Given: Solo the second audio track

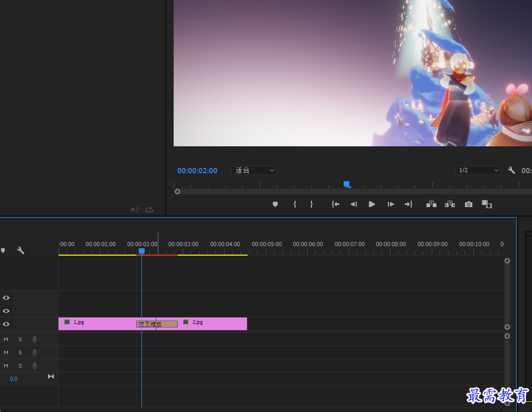Looking at the screenshot, I should [21, 352].
